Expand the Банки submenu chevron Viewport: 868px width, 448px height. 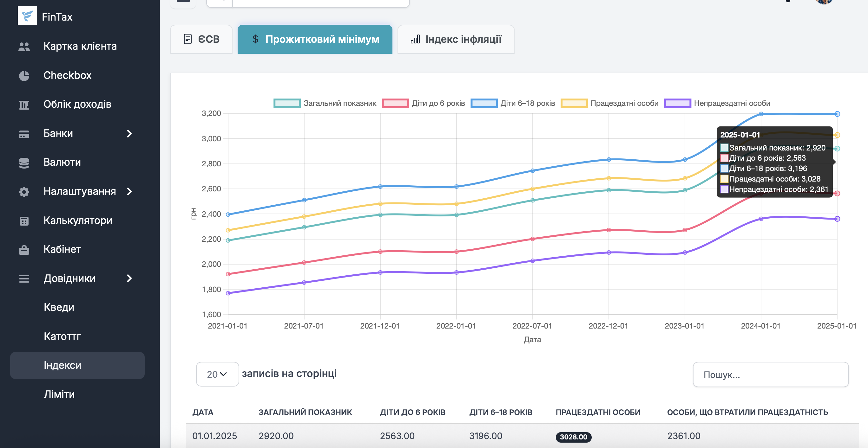tap(129, 134)
